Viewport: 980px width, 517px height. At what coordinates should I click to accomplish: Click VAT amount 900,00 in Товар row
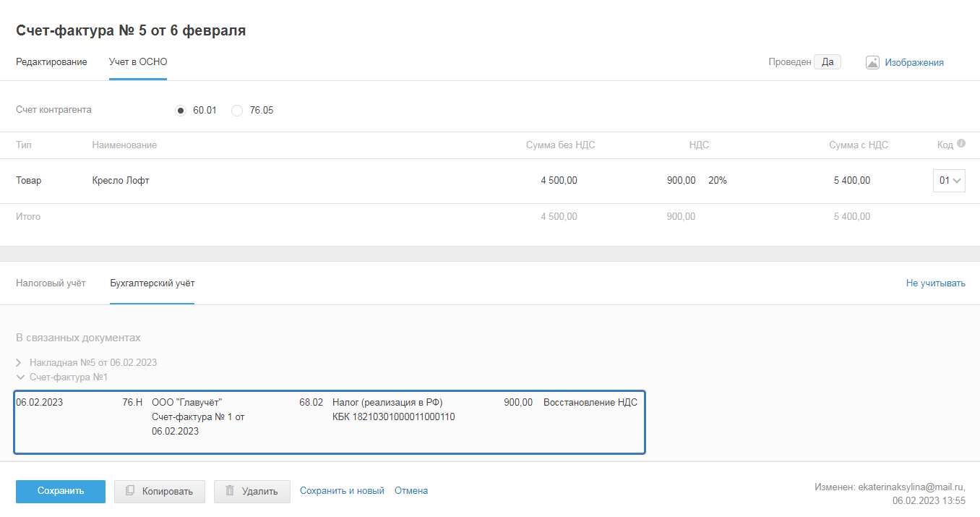[681, 181]
